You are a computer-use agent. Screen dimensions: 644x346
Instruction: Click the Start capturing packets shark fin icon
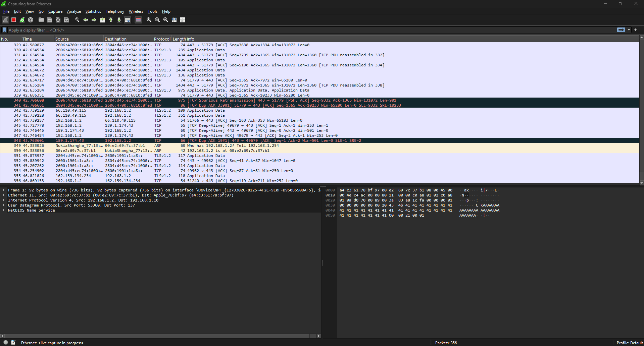pos(5,20)
